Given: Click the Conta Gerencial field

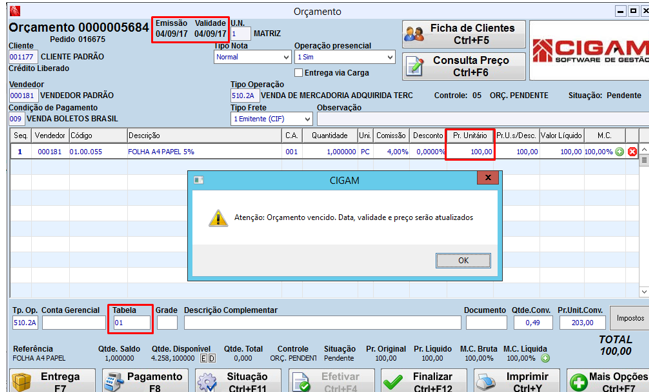Looking at the screenshot, I should point(74,322).
